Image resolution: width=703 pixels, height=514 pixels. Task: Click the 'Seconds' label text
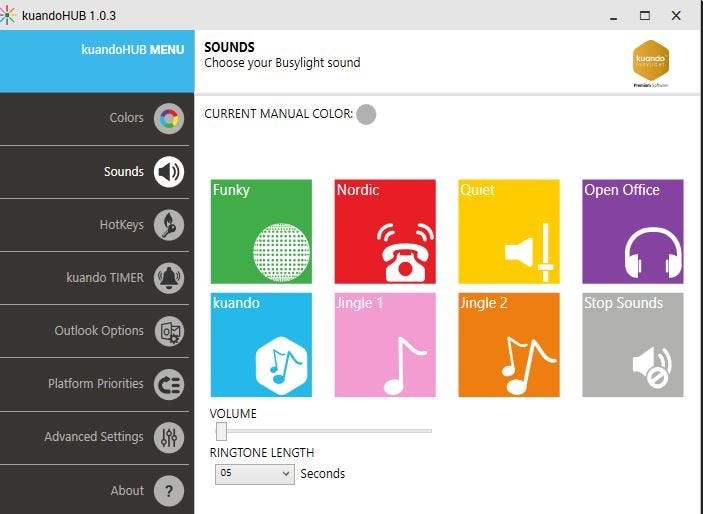click(x=323, y=474)
